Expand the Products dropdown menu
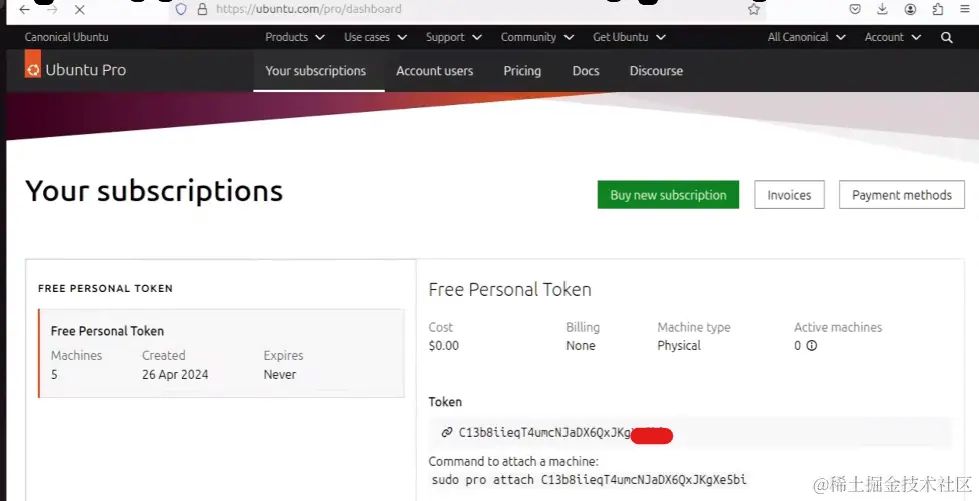This screenshot has width=979, height=501. pyautogui.click(x=295, y=37)
